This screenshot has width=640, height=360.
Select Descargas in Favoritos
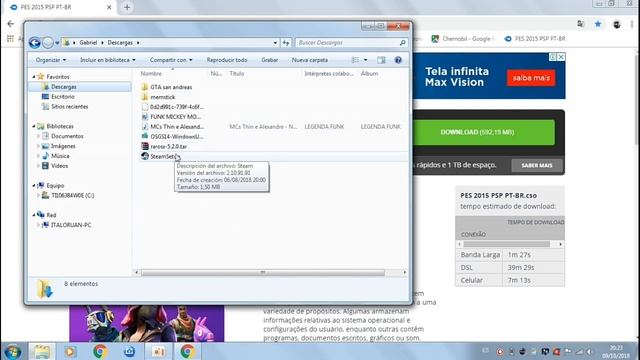click(80, 87)
